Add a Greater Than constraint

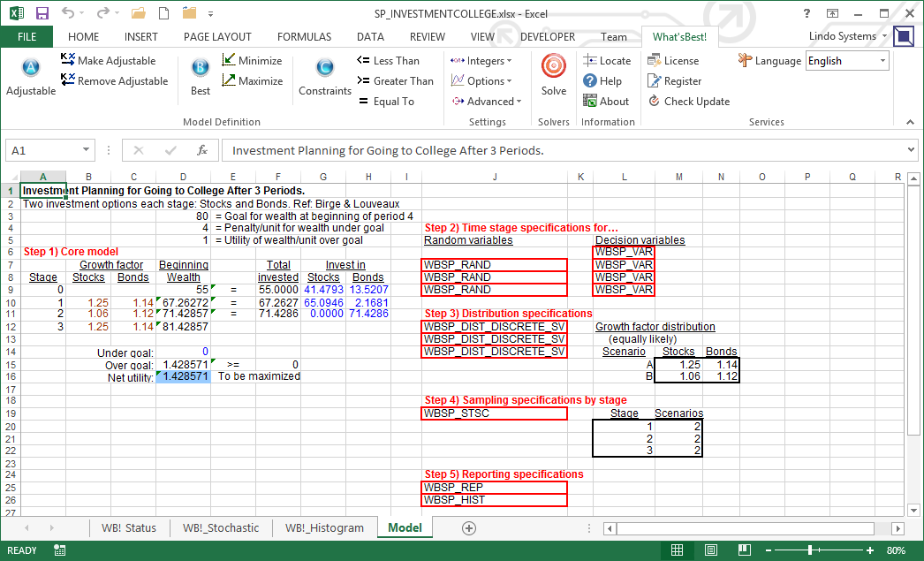pyautogui.click(x=396, y=80)
